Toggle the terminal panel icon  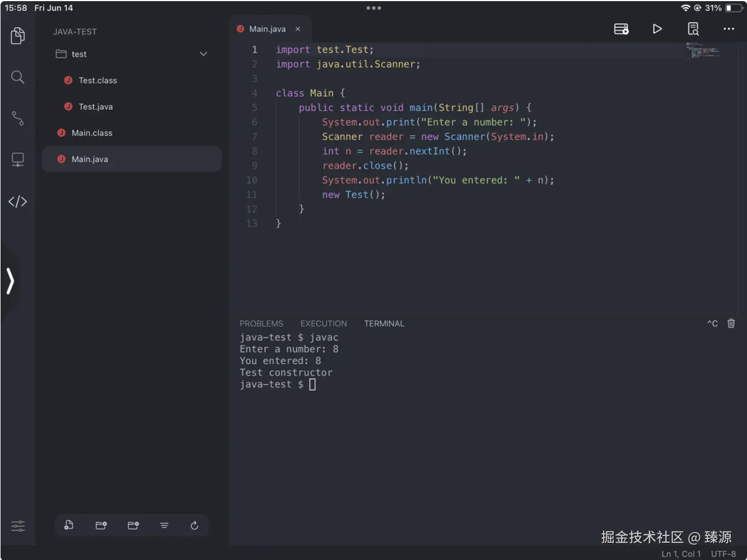click(x=621, y=29)
